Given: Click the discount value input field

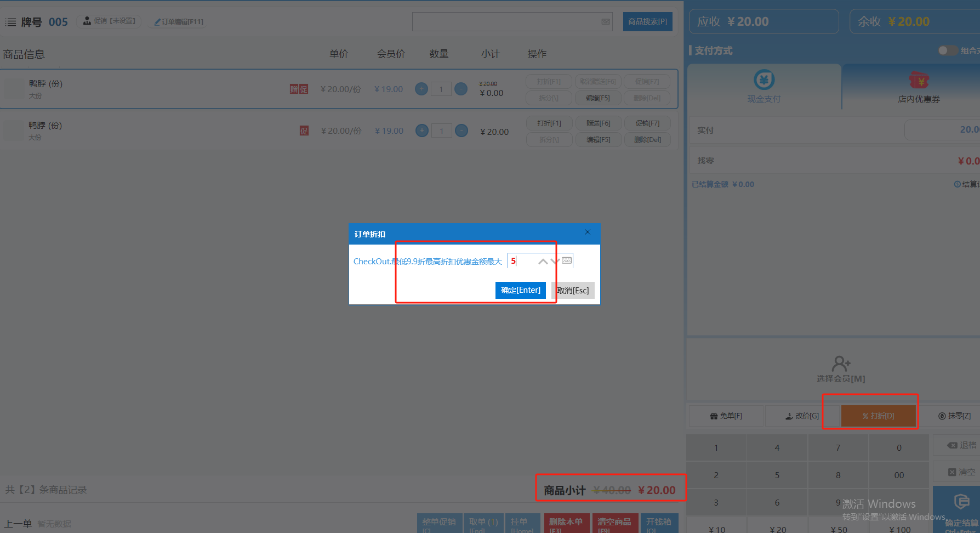Looking at the screenshot, I should coord(523,261).
